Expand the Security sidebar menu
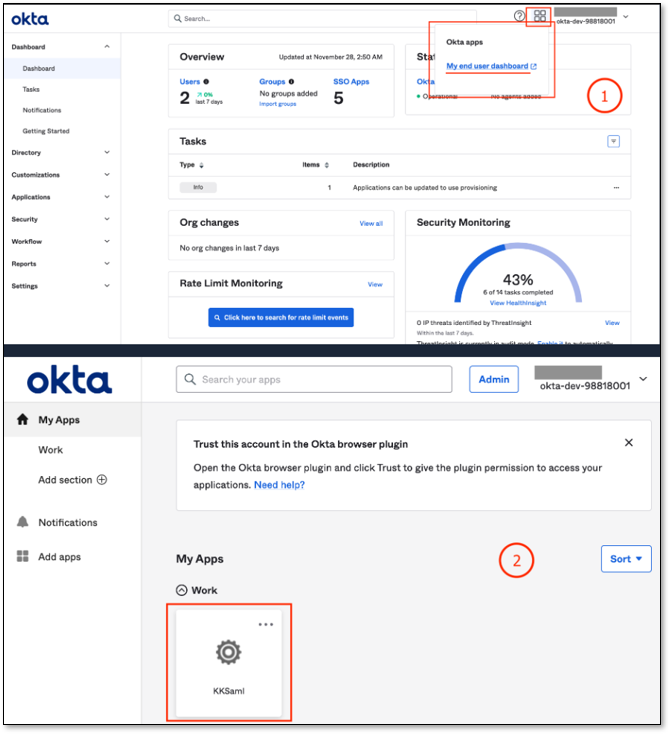The image size is (670, 734). 107,219
